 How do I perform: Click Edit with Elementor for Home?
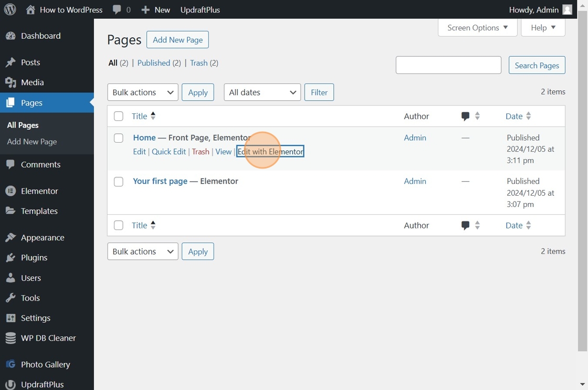(270, 152)
